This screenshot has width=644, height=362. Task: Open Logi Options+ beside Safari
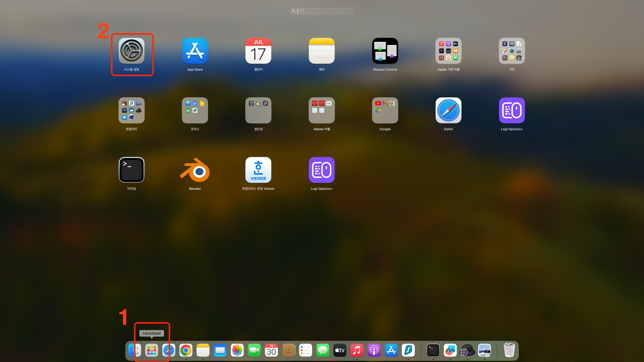(512, 110)
